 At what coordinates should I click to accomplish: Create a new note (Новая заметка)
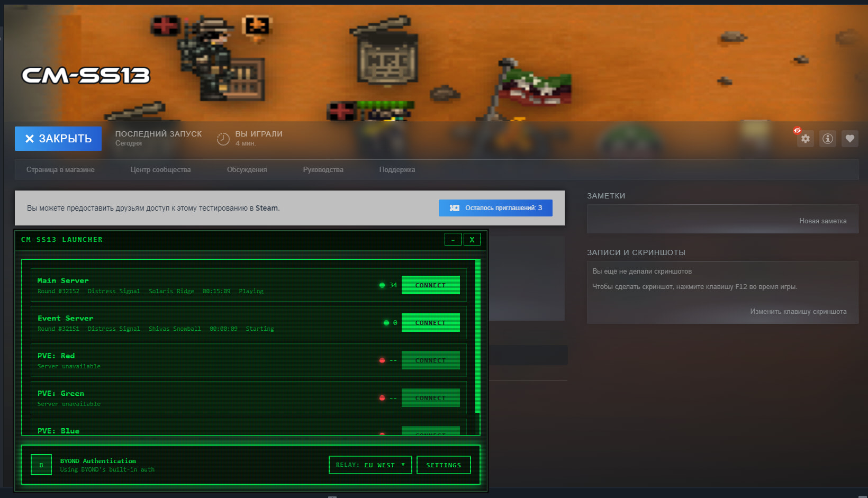point(822,221)
